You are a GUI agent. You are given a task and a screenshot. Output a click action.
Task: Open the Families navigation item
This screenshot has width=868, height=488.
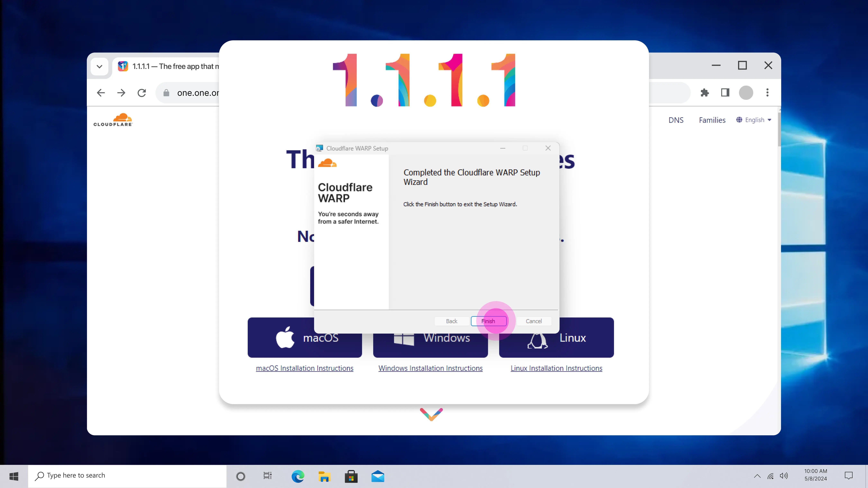(712, 120)
